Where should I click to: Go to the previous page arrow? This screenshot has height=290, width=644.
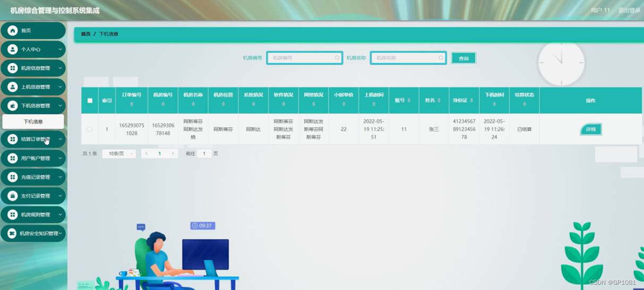[x=147, y=154]
